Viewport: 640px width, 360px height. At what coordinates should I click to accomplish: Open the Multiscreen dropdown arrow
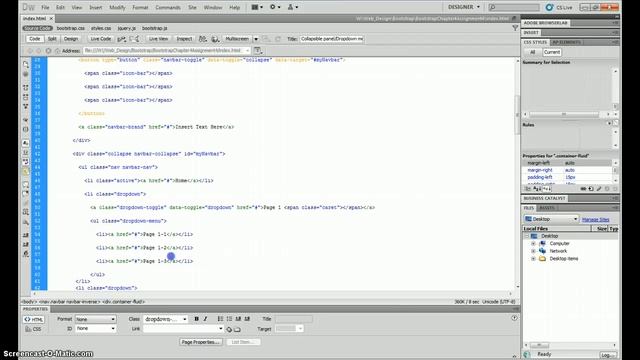(x=256, y=39)
